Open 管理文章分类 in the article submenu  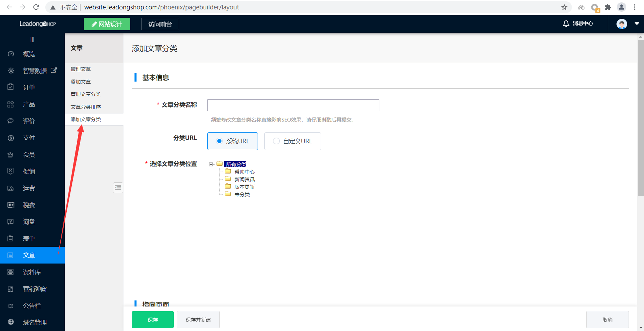86,94
